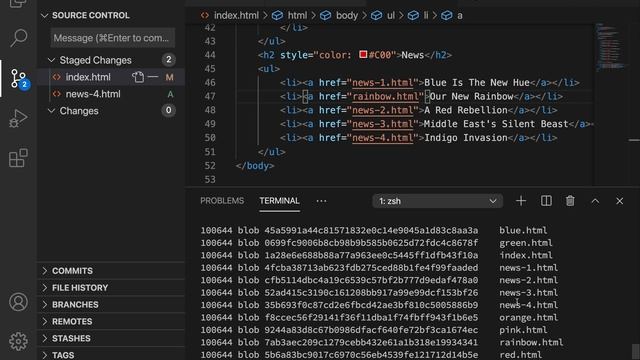Screen dimensions: 640x360
Task: Click 'red.html' in terminal output
Action: pos(520,354)
